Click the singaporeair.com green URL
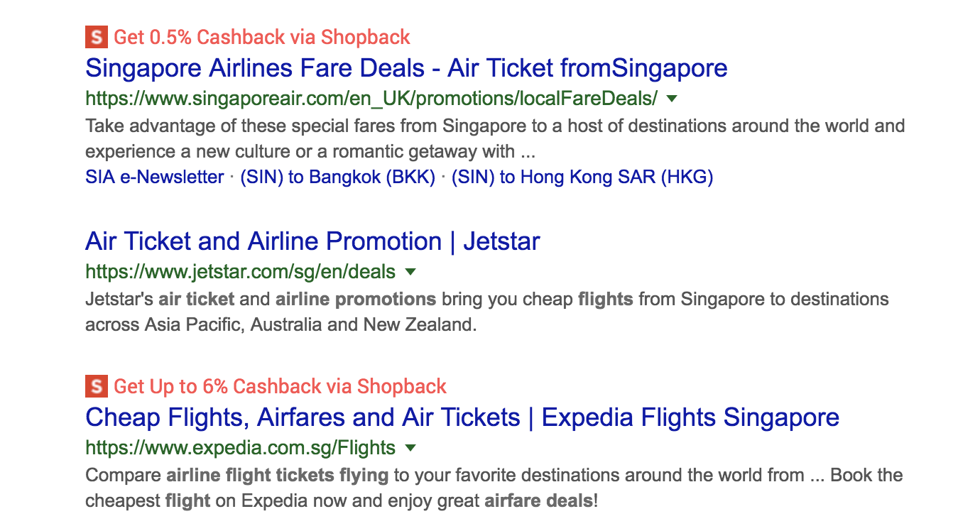980x531 pixels. [371, 98]
